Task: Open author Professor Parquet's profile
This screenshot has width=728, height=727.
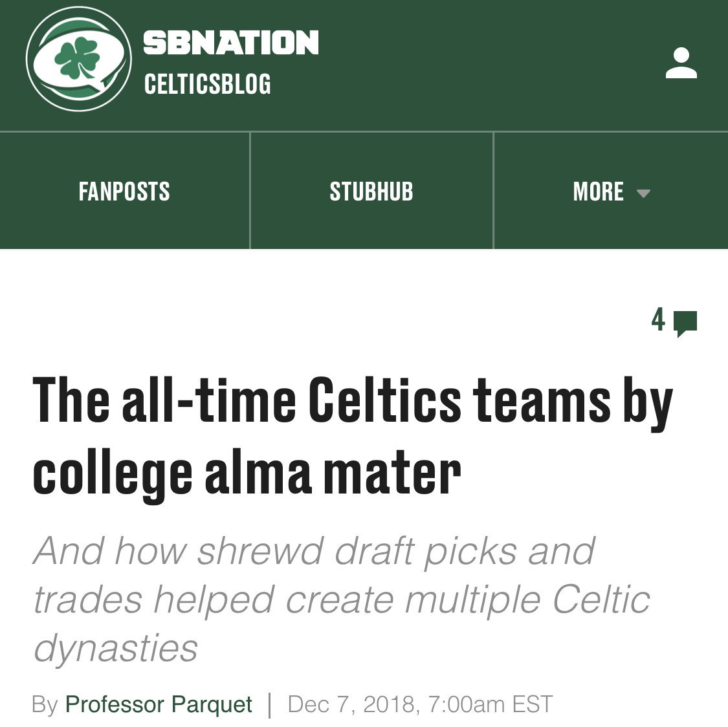Action: tap(159, 704)
